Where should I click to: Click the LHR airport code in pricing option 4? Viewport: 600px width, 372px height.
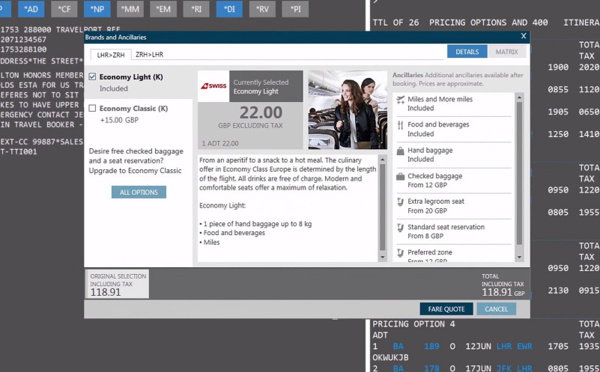click(504, 346)
